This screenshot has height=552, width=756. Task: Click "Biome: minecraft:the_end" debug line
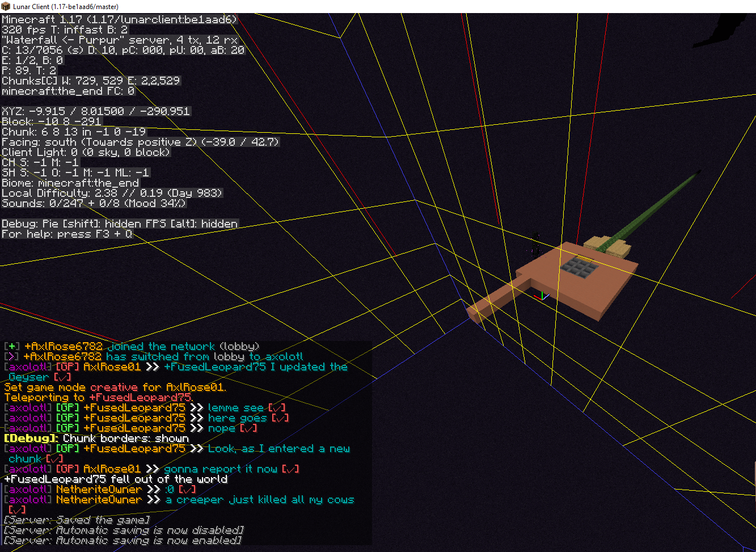pos(70,183)
